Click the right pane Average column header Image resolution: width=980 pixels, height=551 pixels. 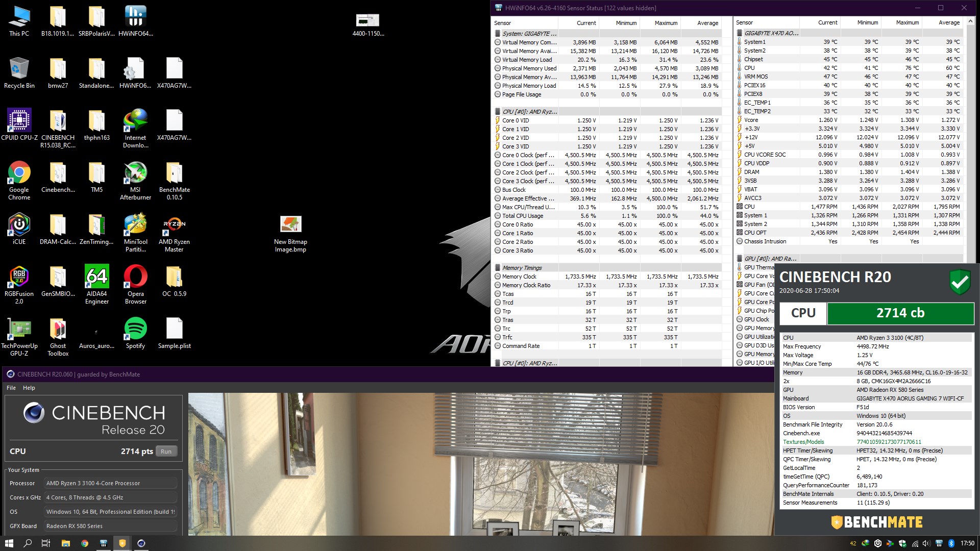click(x=943, y=22)
